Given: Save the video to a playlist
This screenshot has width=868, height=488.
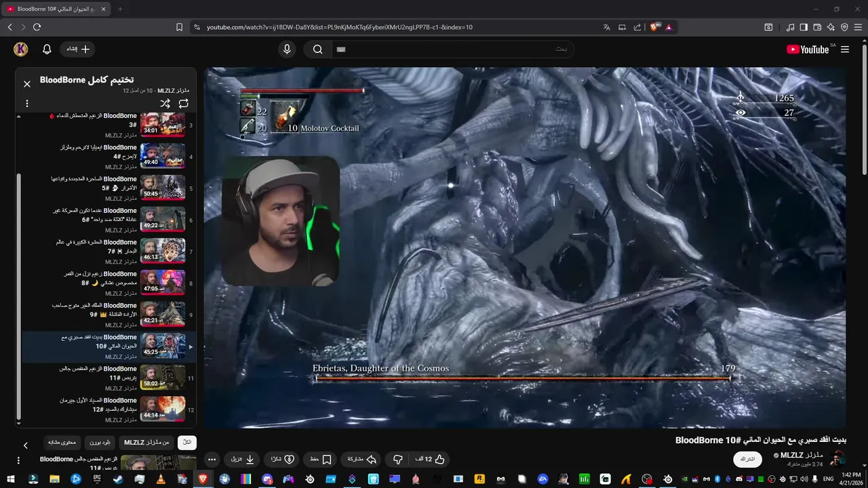Looking at the screenshot, I should click(320, 460).
